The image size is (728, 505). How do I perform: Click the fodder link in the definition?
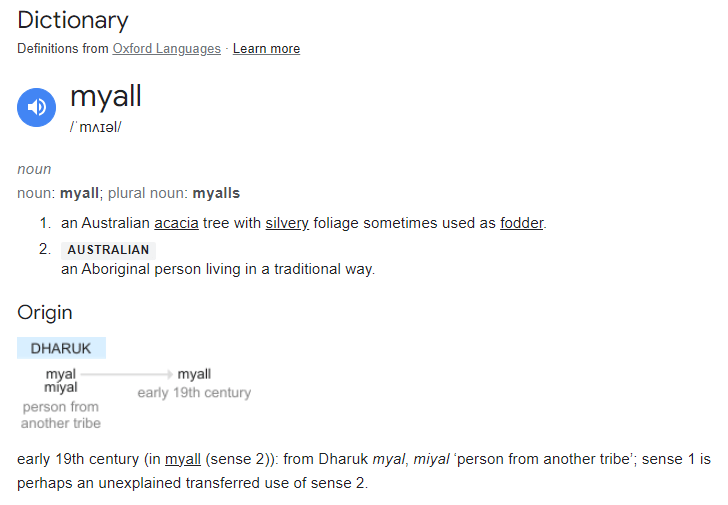pos(521,223)
